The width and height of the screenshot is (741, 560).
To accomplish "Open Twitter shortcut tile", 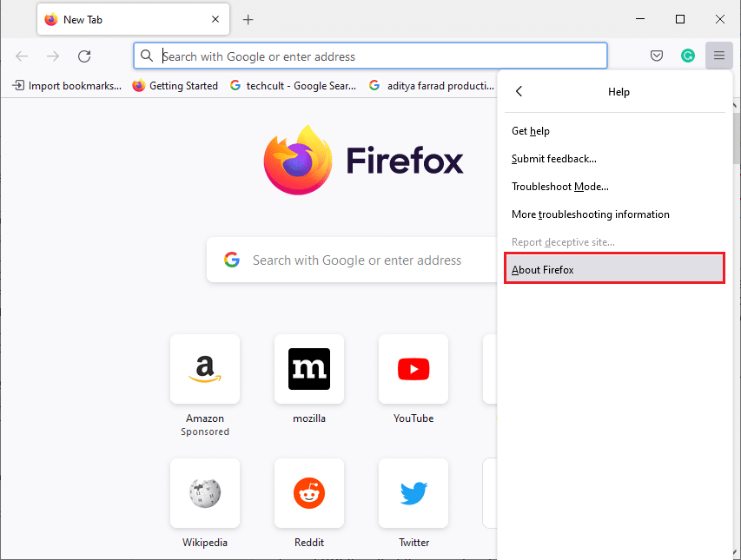I will point(414,493).
